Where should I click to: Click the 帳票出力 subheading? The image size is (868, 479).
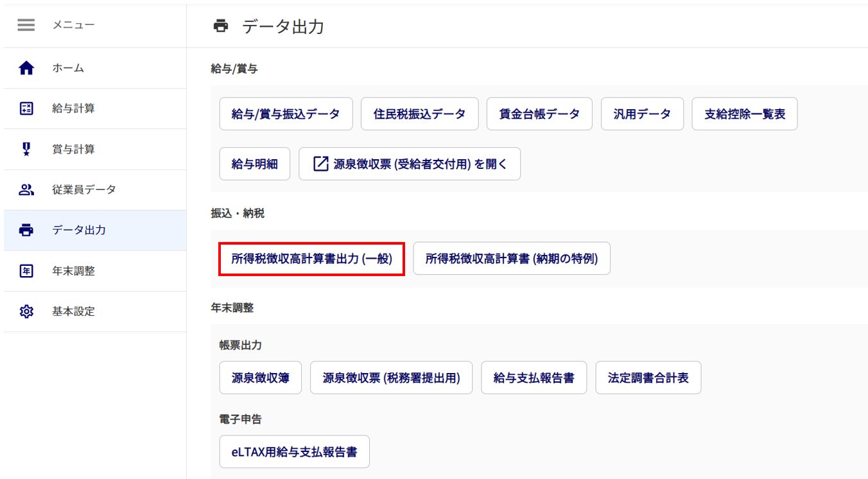click(x=241, y=345)
